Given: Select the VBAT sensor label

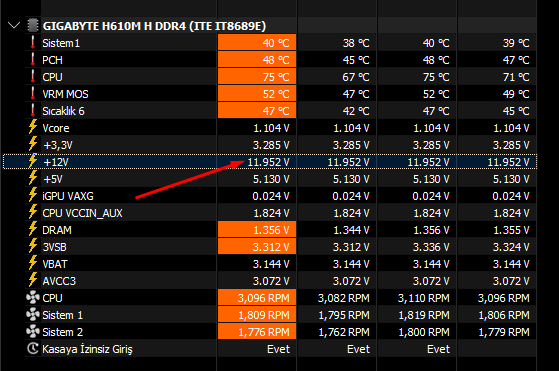Looking at the screenshot, I should click(55, 264).
